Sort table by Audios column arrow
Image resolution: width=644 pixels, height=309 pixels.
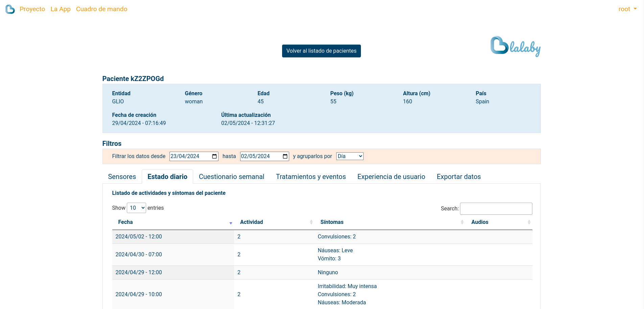(529, 222)
